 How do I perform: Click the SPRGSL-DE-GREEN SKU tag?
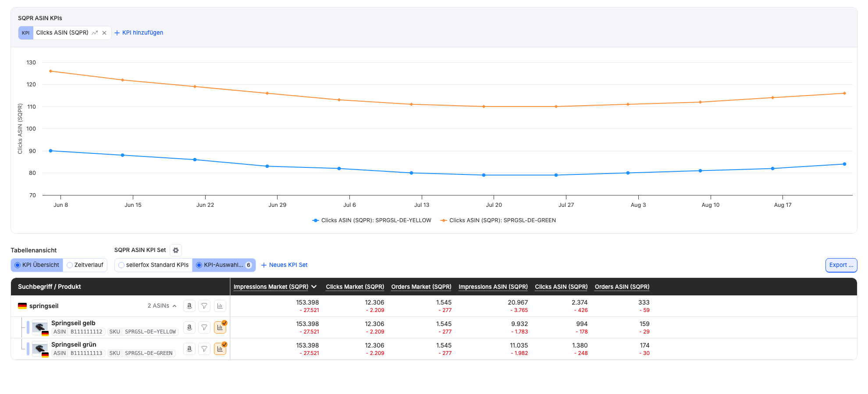point(141,353)
